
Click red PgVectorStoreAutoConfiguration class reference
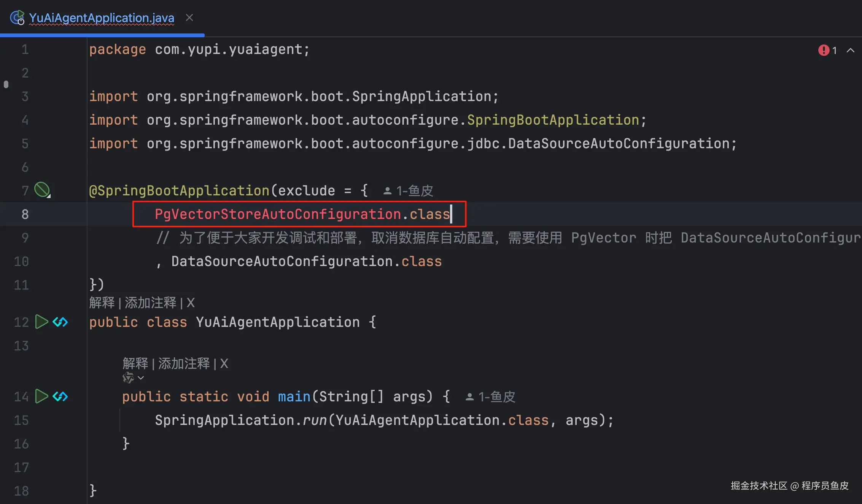(278, 214)
